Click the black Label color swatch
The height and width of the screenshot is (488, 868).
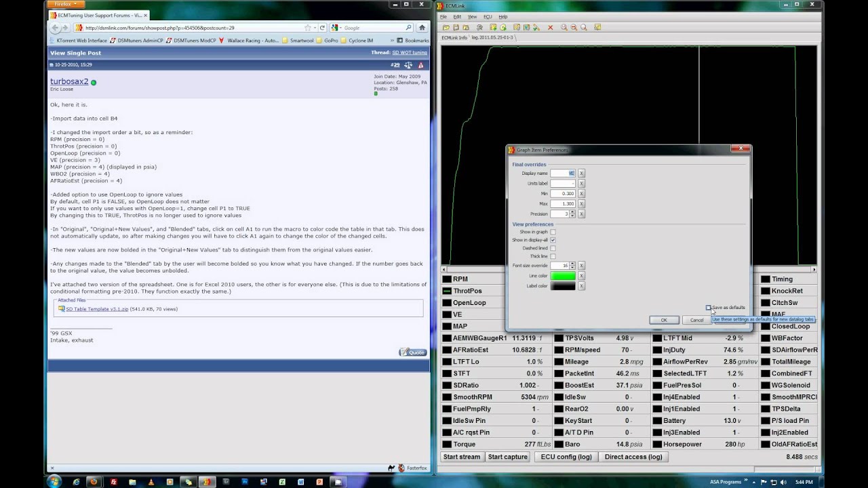pyautogui.click(x=563, y=286)
